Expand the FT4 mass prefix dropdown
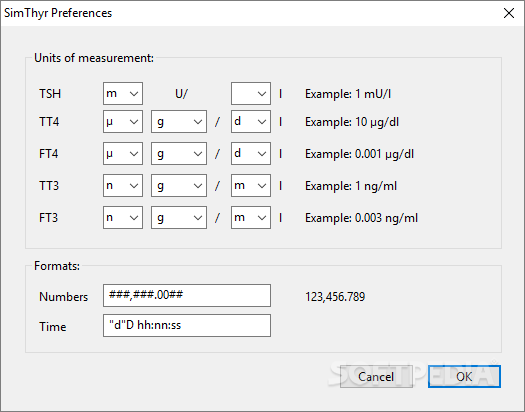This screenshot has width=525, height=412. [123, 154]
